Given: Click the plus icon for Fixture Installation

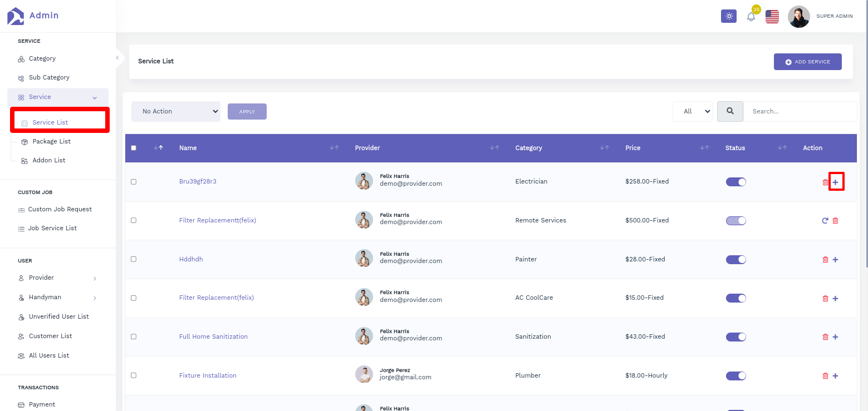Looking at the screenshot, I should click(835, 376).
